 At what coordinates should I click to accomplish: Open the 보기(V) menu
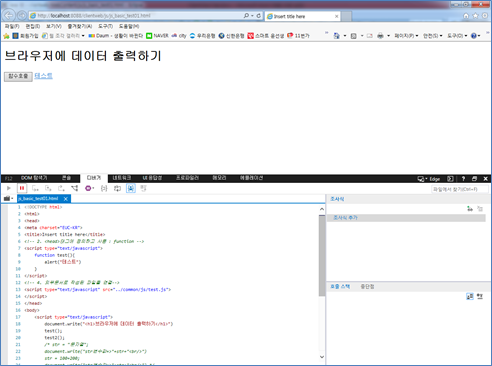pos(54,26)
